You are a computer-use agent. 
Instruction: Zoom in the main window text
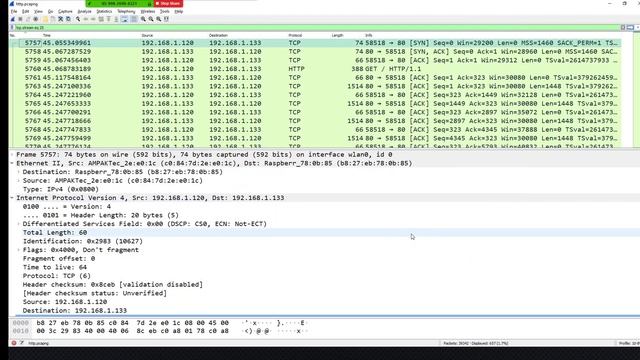143,19
